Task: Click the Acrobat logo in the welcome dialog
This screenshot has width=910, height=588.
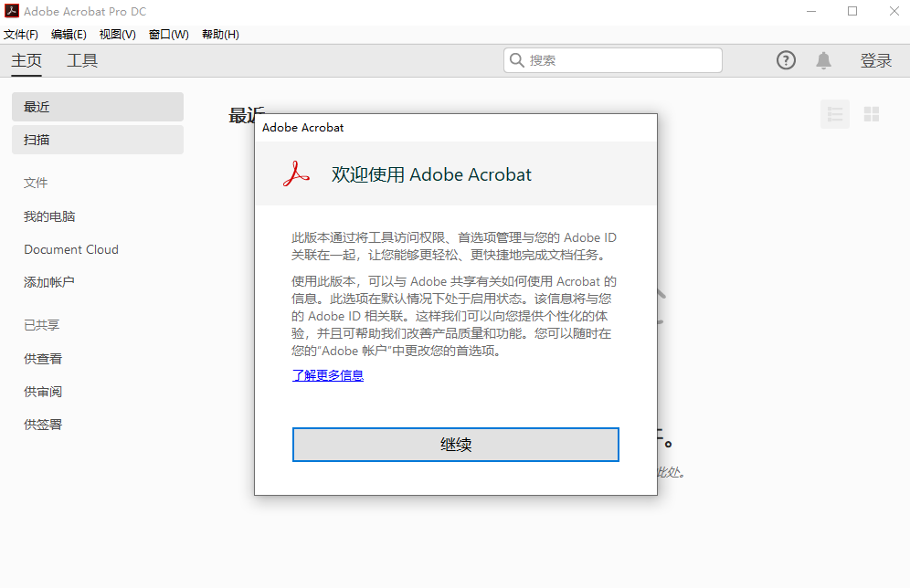Action: tap(295, 173)
